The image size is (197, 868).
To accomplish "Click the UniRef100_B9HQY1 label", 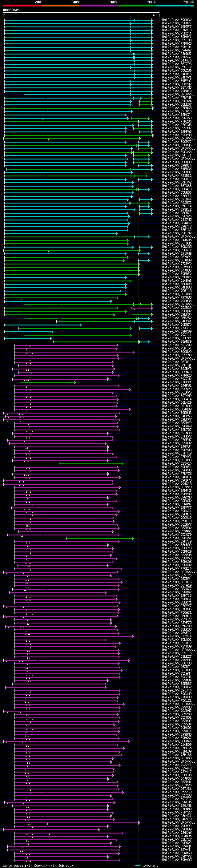I will click(177, 37).
